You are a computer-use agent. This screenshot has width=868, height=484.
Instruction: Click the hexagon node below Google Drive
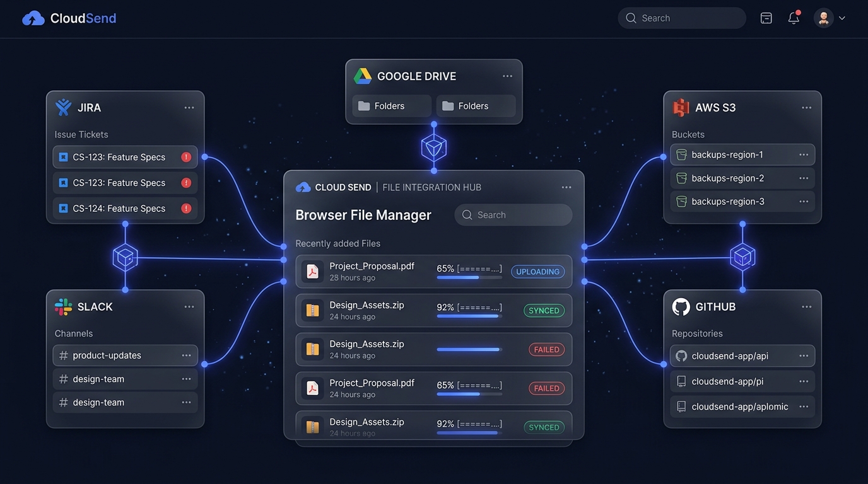pyautogui.click(x=434, y=148)
